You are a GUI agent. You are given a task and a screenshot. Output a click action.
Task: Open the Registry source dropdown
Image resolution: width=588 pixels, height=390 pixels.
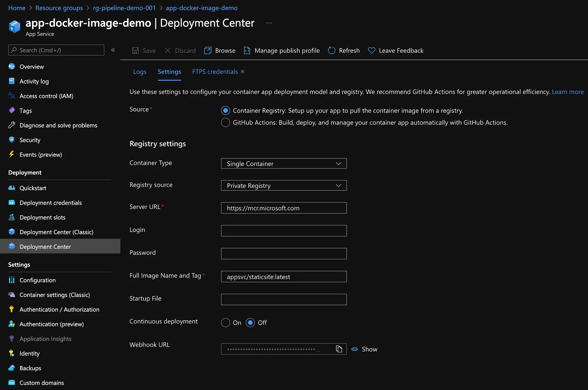click(284, 185)
